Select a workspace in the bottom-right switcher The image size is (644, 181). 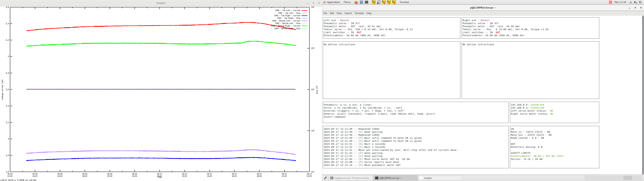(x=589, y=178)
